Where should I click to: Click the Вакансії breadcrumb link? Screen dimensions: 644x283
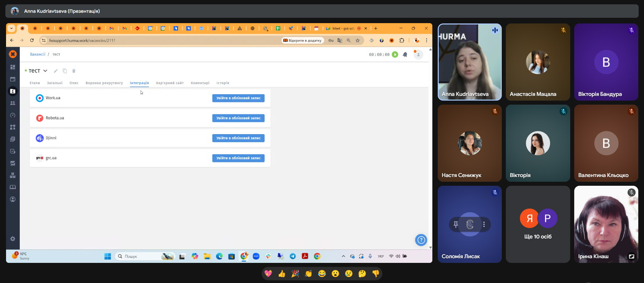tap(38, 54)
